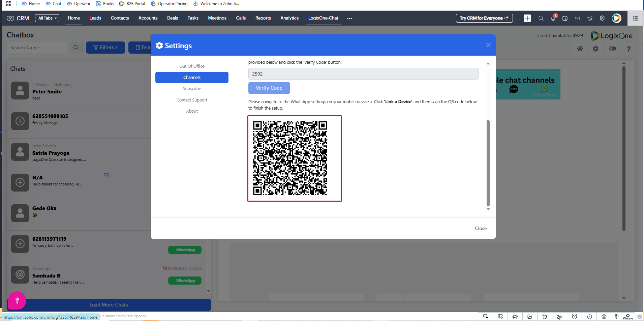
Task: Open the Operator Pricing bookmark
Action: pyautogui.click(x=169, y=4)
